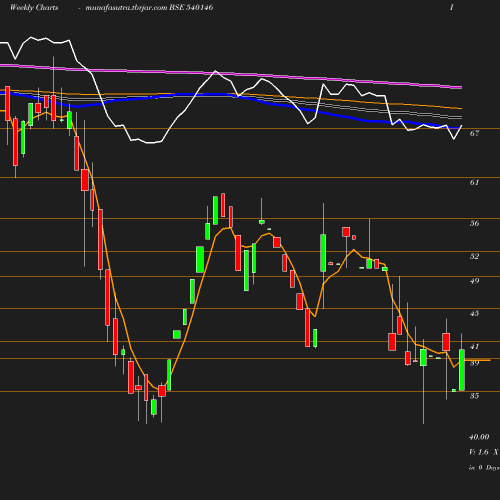Click the price axis label 49
Image resolution: width=500 pixels, height=500 pixels.
(474, 281)
